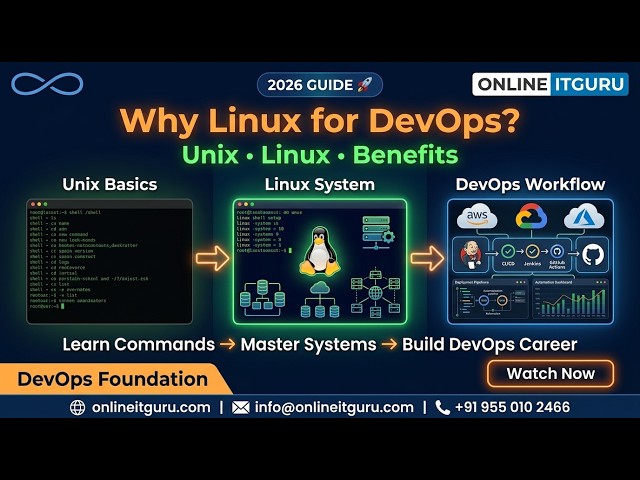This screenshot has height=480, width=640.
Task: Open the onlineitguru.com website link
Action: click(151, 407)
